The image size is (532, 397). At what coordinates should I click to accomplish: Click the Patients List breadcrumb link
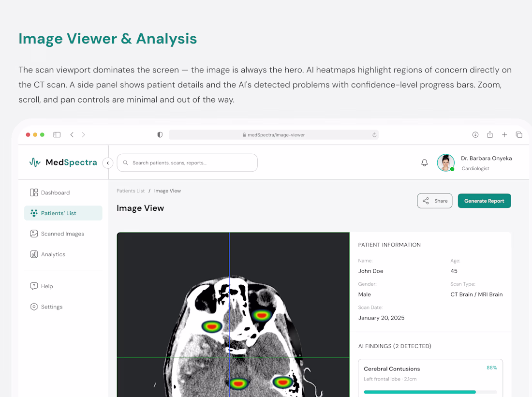click(x=131, y=191)
